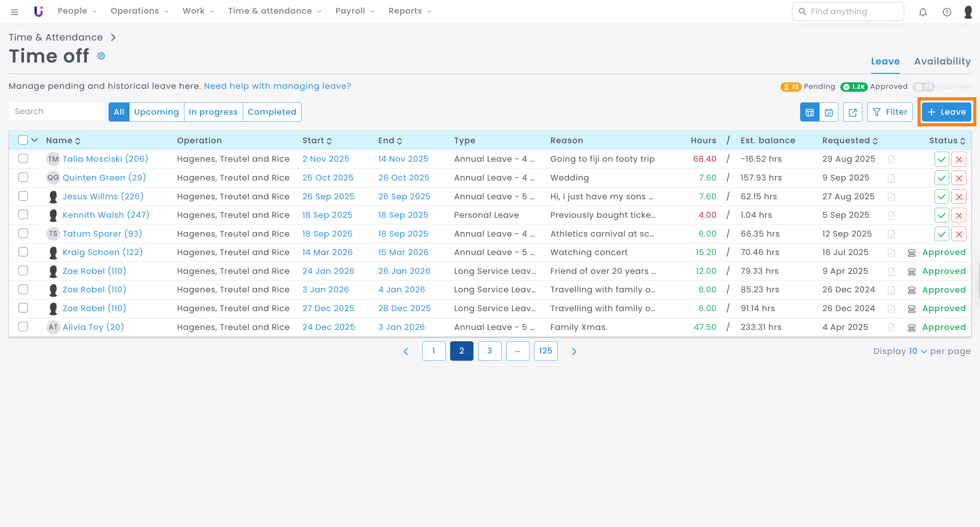This screenshot has width=980, height=527.
Task: Open Time off settings gear
Action: (x=101, y=56)
